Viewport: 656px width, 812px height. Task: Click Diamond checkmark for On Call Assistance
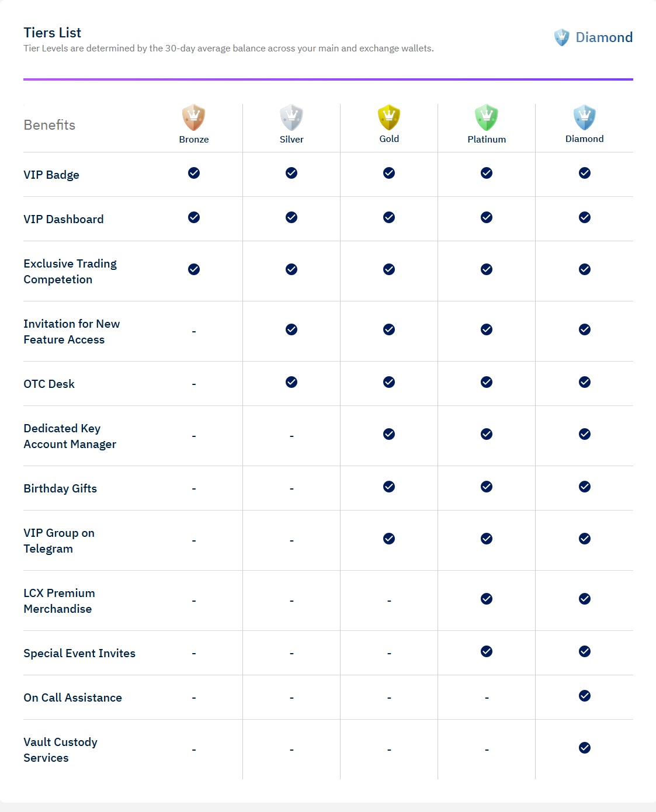coord(584,696)
